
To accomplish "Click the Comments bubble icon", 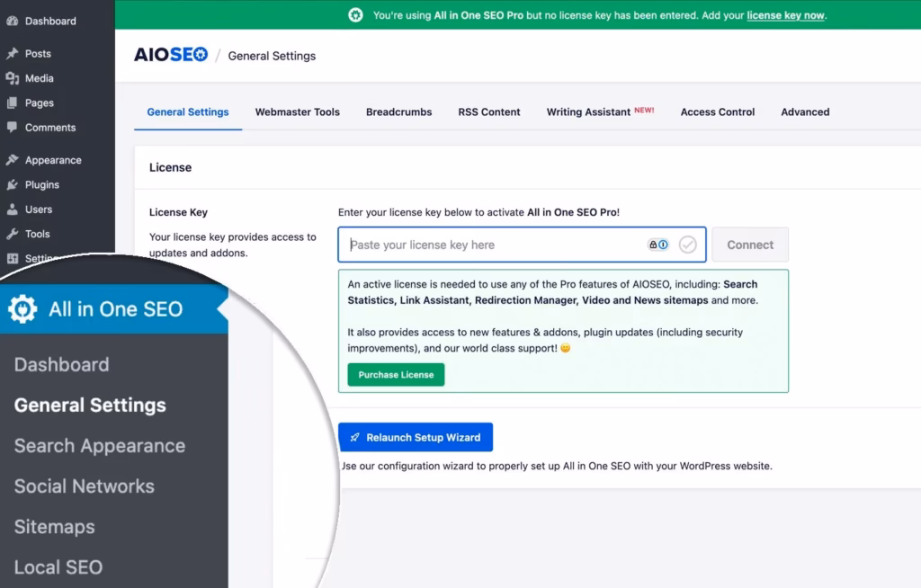I will pyautogui.click(x=12, y=128).
